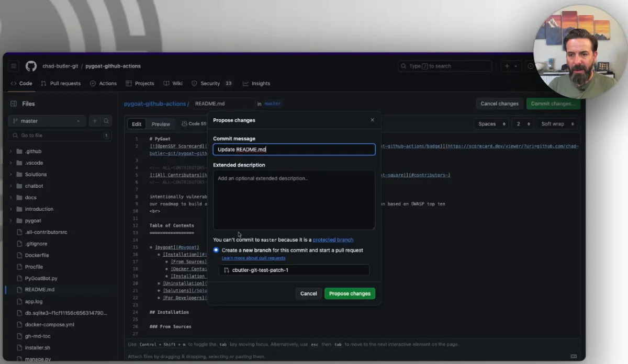Open the protected branch link

click(333, 240)
